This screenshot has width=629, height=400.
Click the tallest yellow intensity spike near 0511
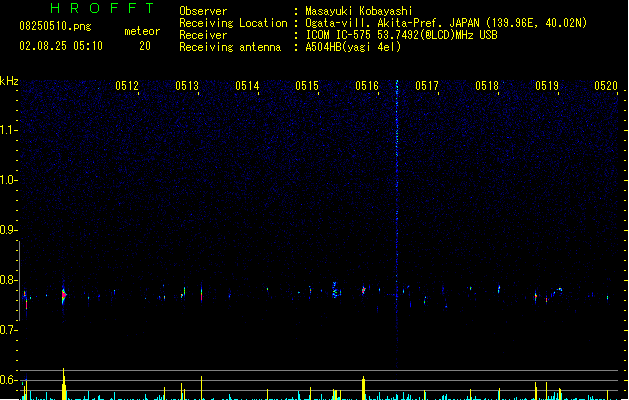coord(63,384)
